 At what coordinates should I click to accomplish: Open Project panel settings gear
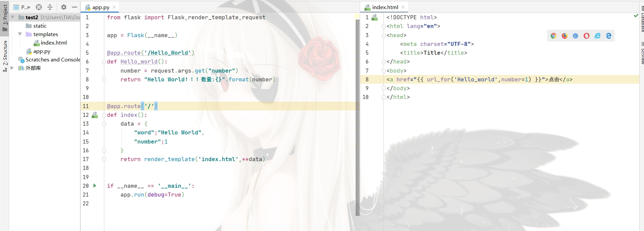64,7
